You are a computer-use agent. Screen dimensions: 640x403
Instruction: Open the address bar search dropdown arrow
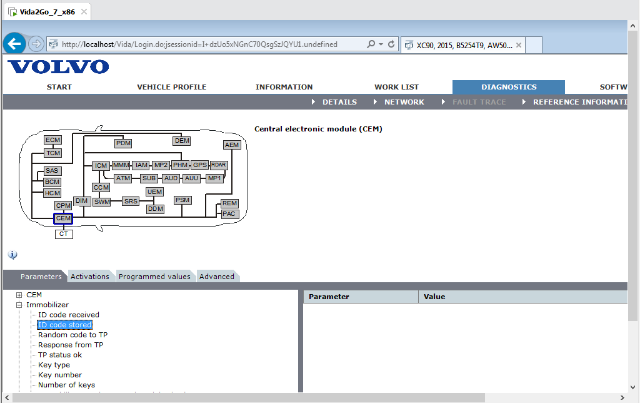coord(381,44)
